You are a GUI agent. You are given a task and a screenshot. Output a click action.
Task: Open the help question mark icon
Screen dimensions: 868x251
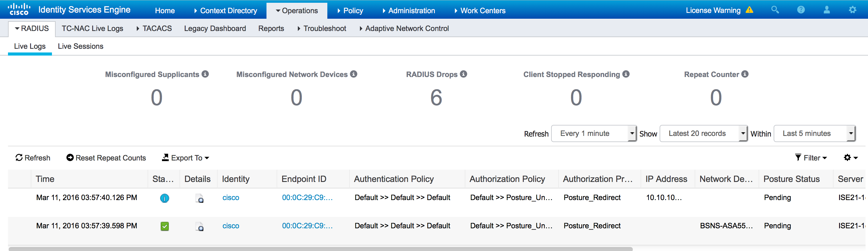pos(801,10)
